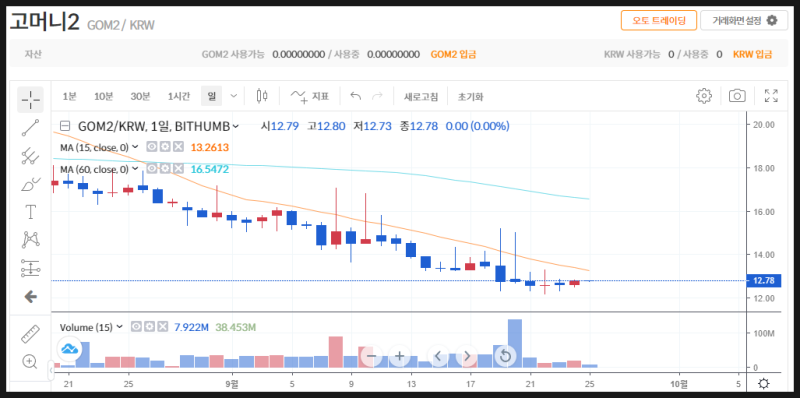Click the cloud chart logo icon
The width and height of the screenshot is (800, 398).
[x=69, y=349]
